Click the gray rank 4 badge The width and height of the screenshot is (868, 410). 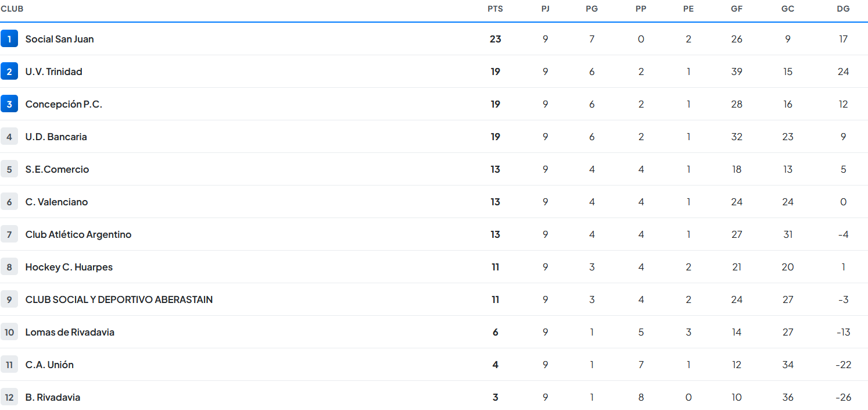pyautogui.click(x=9, y=137)
